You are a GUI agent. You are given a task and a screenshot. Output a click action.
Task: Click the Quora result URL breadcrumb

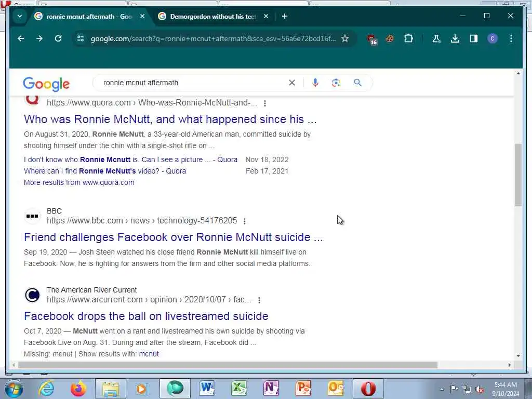(152, 103)
